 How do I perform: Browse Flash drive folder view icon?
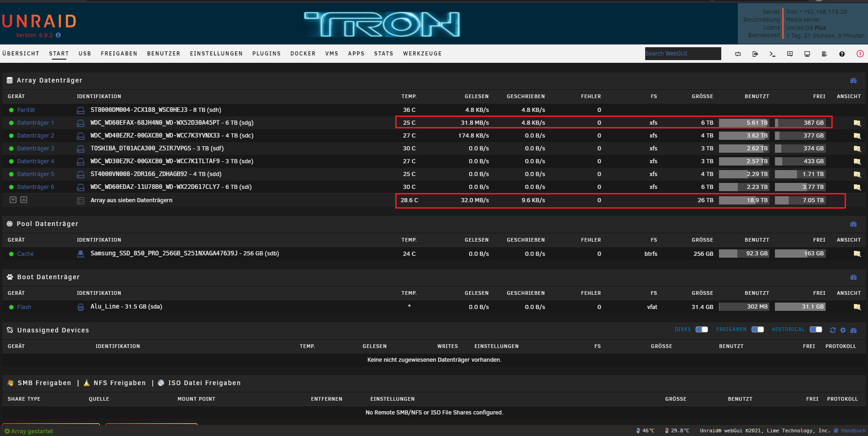[x=857, y=307]
